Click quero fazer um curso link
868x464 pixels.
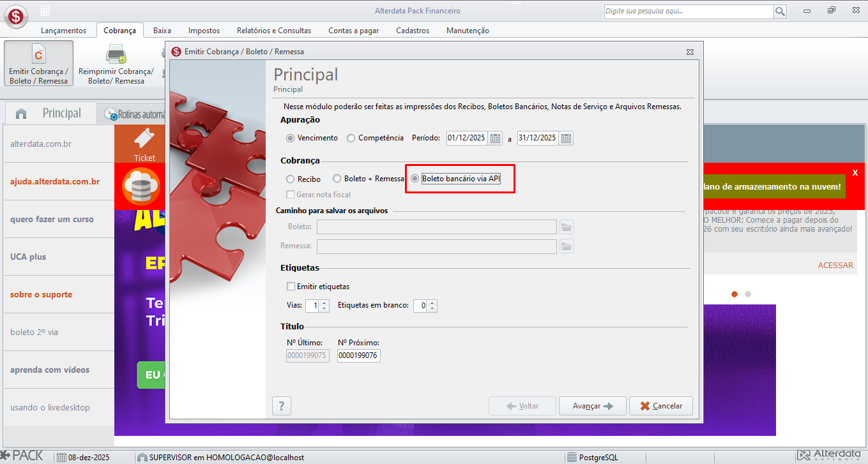click(59, 219)
